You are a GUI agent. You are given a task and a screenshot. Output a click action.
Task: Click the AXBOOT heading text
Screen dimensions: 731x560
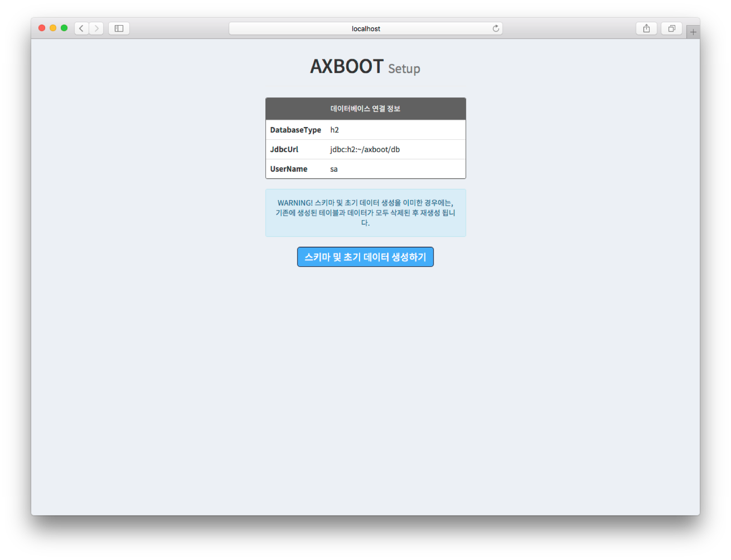(x=347, y=66)
